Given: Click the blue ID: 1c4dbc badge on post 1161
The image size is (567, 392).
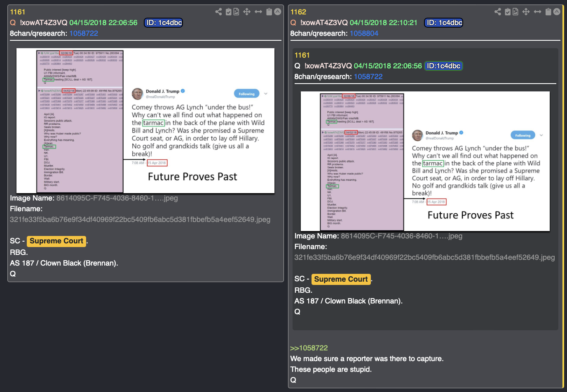Looking at the screenshot, I should [x=164, y=23].
